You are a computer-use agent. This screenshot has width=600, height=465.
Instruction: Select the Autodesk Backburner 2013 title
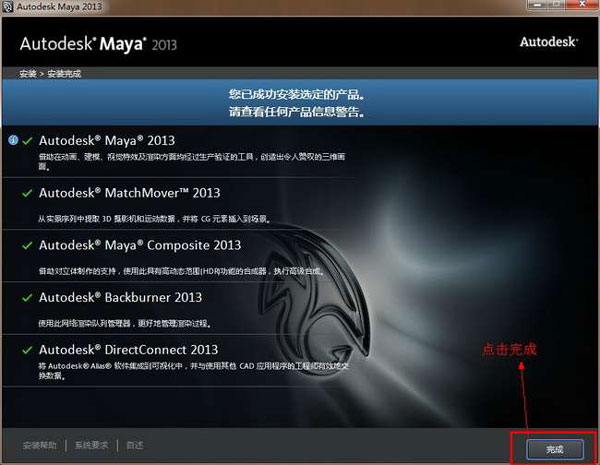point(120,297)
